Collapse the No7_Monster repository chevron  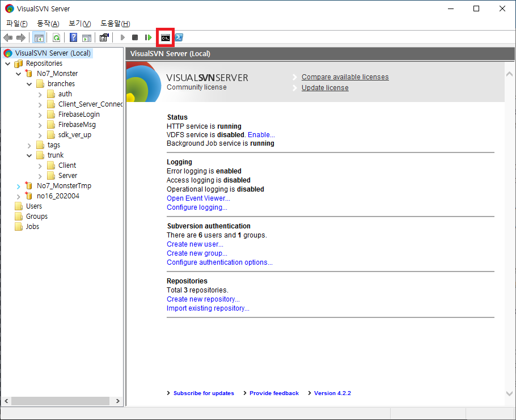tap(18, 74)
